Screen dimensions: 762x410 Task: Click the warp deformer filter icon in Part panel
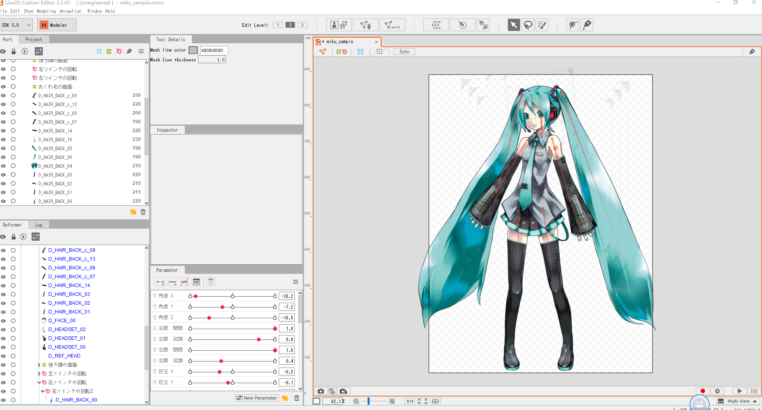click(109, 51)
